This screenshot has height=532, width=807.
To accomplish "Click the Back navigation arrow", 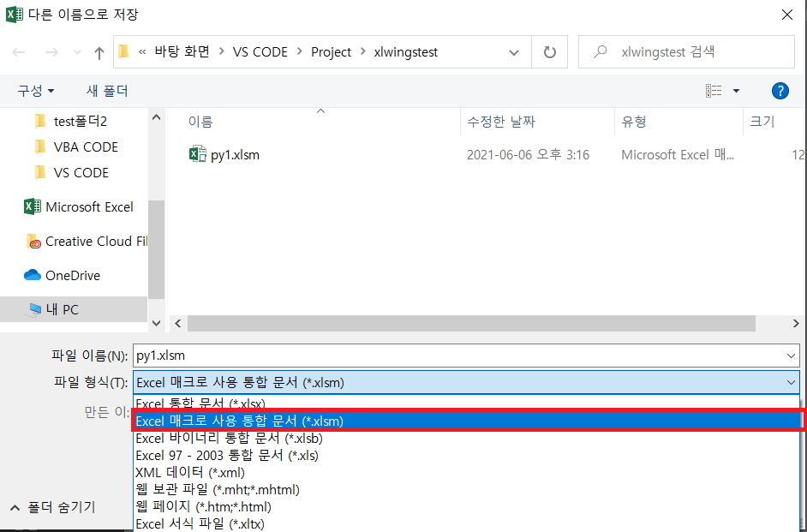I will pyautogui.click(x=19, y=52).
